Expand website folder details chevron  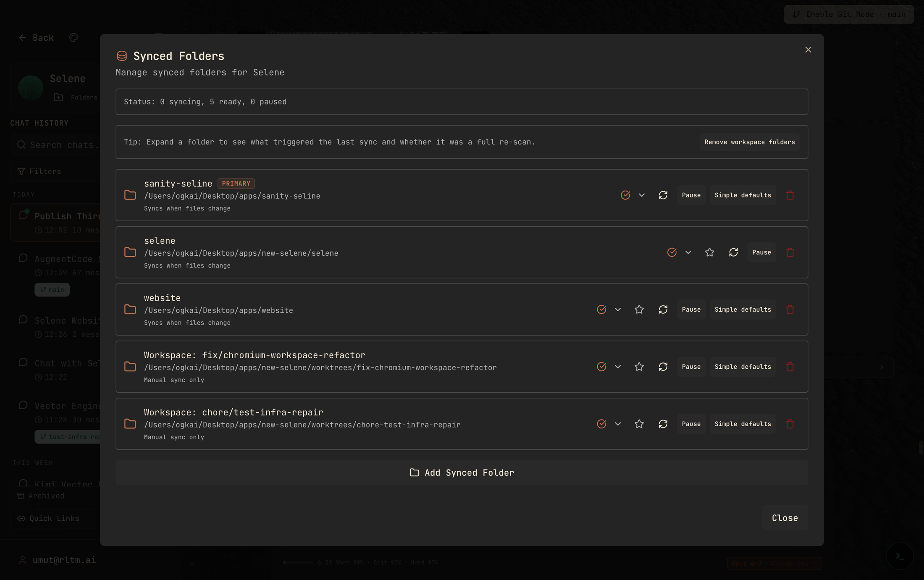point(618,310)
